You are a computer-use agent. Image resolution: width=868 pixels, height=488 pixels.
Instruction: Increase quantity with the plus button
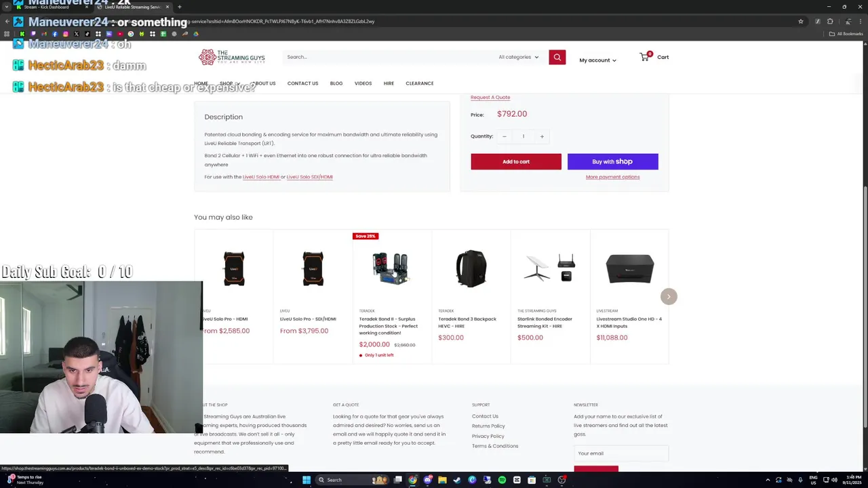[x=542, y=136]
